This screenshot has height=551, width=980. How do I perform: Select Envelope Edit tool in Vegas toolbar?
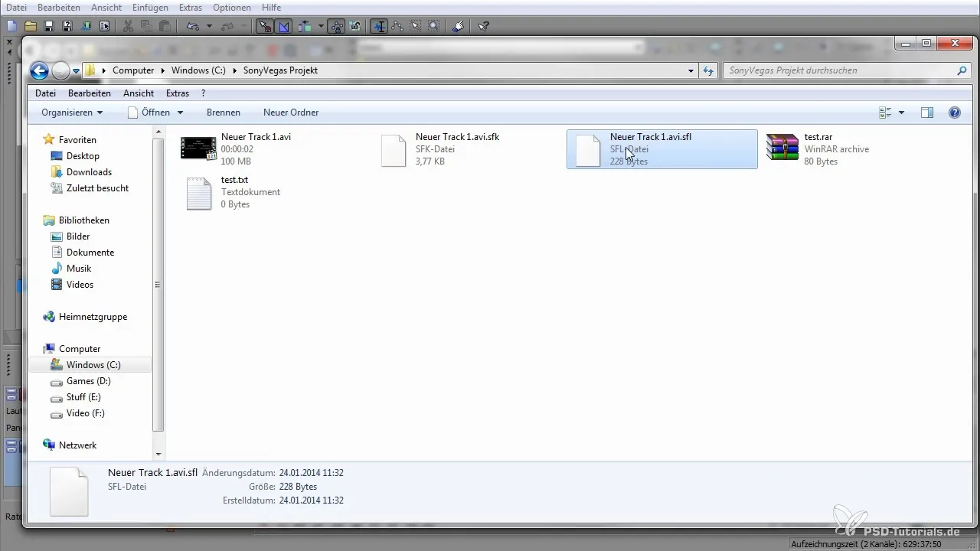(x=397, y=26)
